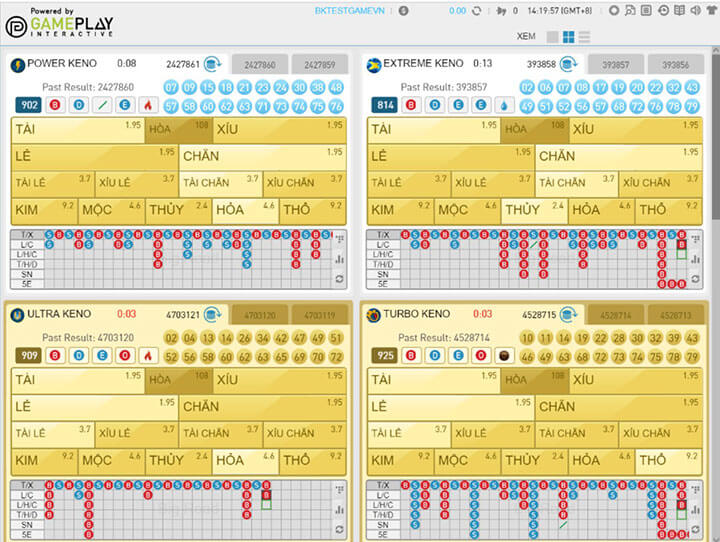Select Turbo Keno draw 4528714 tab
Viewport: 720px width, 542px height.
[616, 316]
